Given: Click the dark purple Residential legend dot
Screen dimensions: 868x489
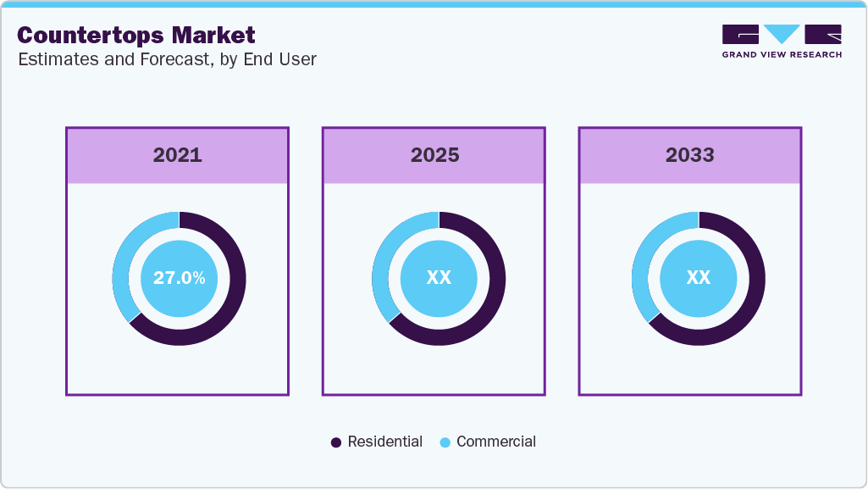Looking at the screenshot, I should 336,442.
